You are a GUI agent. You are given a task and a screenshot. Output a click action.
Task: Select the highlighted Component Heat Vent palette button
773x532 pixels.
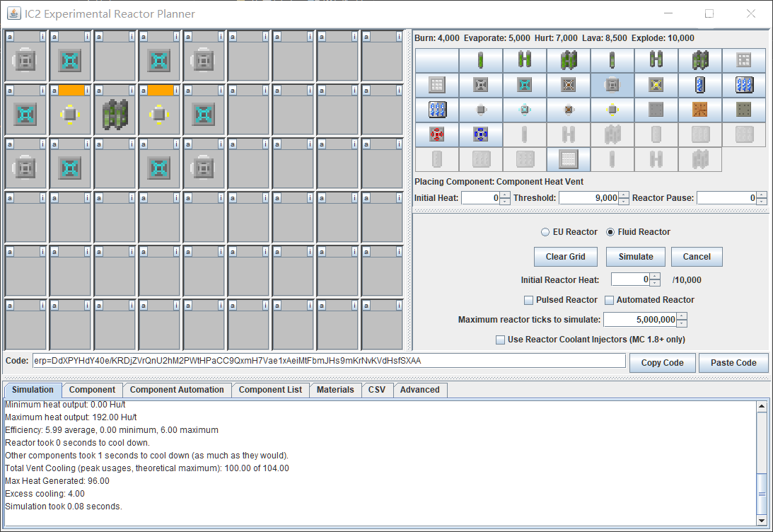(x=612, y=86)
